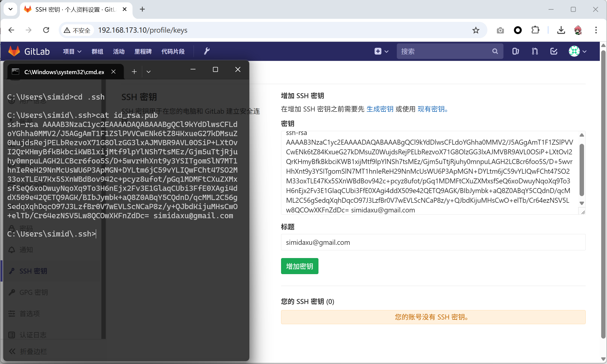Open terminal new tab profiles dropdown
The height and width of the screenshot is (364, 607).
click(x=149, y=72)
